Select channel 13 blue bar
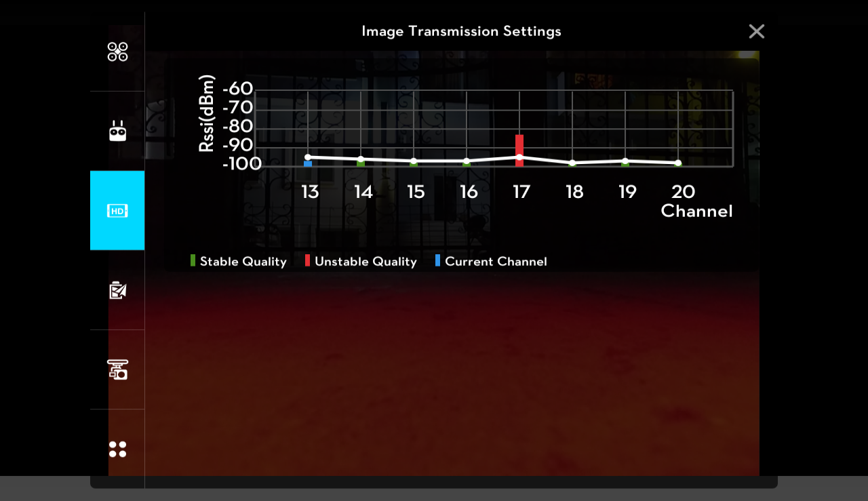868x501 pixels. click(308, 163)
